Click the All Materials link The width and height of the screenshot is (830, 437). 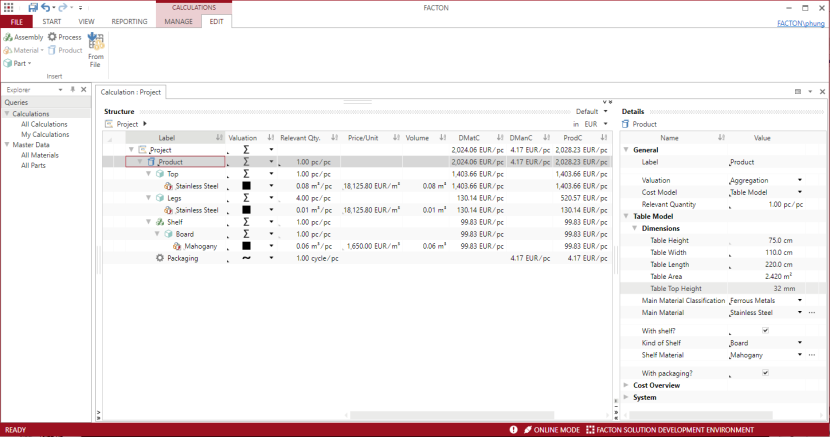(x=40, y=155)
